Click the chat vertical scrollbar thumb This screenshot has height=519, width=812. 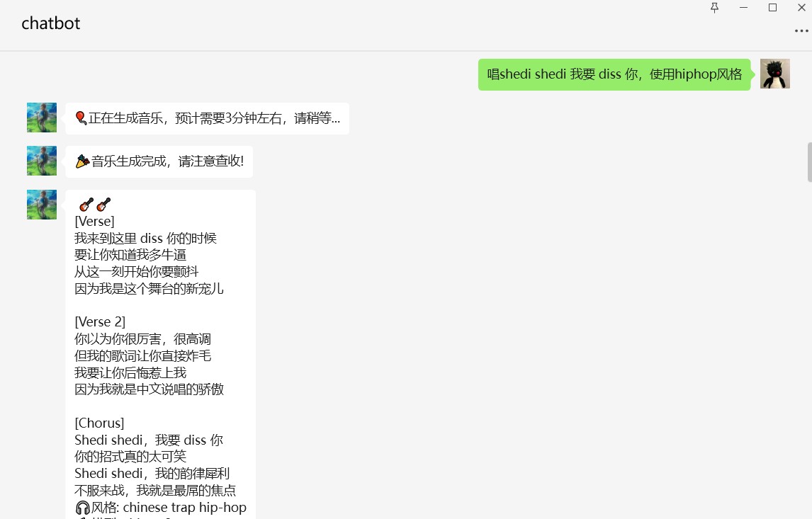(809, 162)
